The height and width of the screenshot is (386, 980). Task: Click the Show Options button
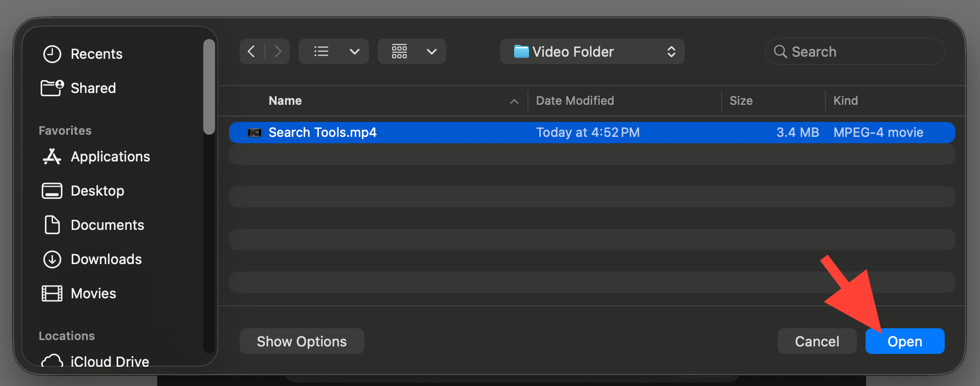(x=302, y=341)
